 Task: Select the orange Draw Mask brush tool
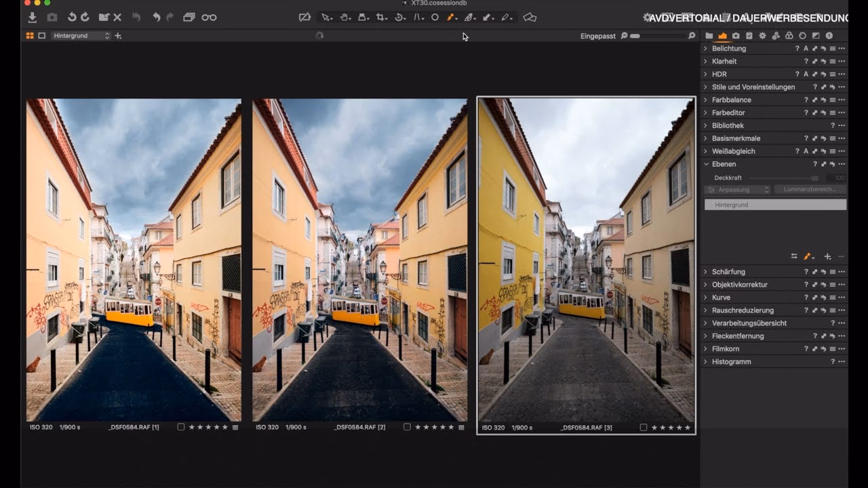point(451,17)
